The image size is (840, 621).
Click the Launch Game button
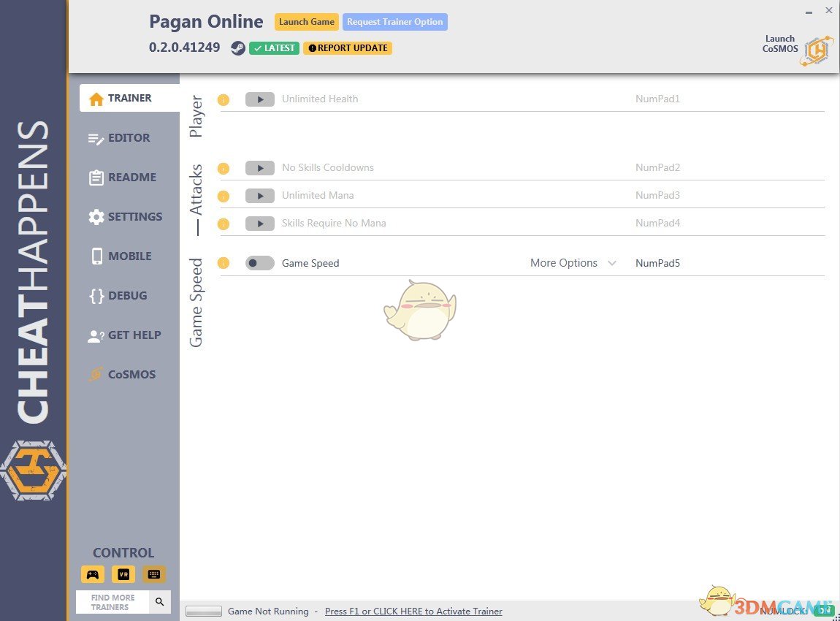306,21
